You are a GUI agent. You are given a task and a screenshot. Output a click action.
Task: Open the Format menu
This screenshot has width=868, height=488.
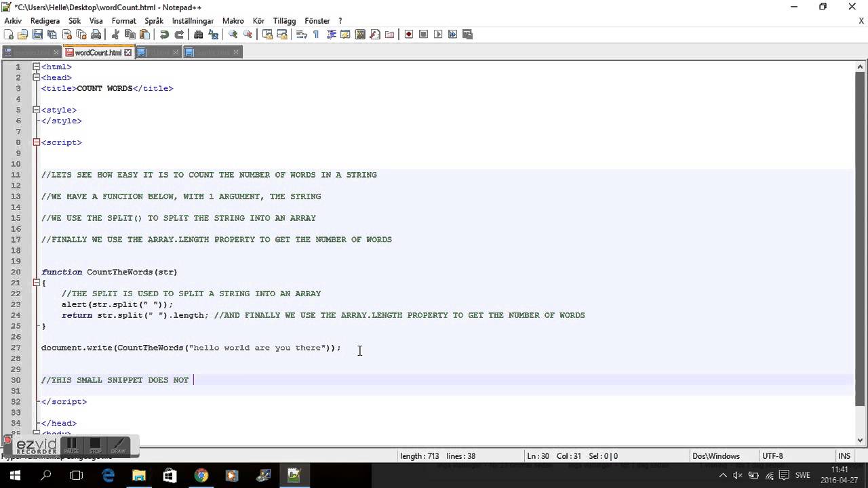(x=123, y=21)
